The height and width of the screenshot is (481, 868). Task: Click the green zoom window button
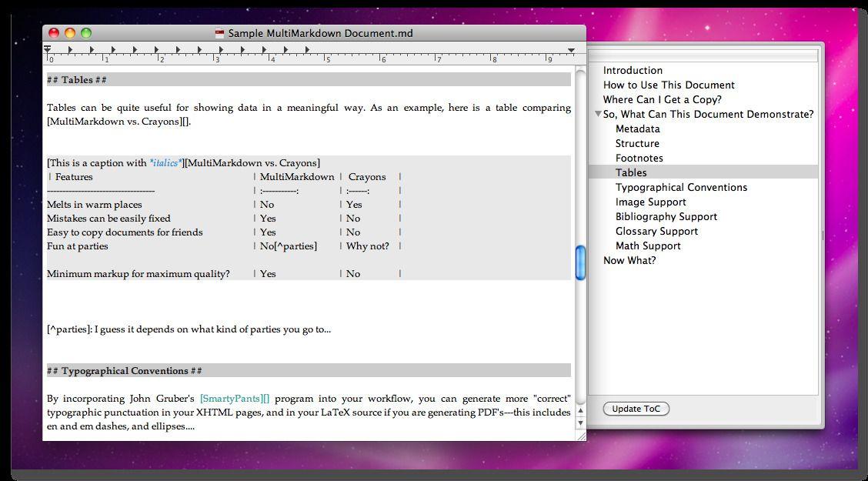(86, 33)
